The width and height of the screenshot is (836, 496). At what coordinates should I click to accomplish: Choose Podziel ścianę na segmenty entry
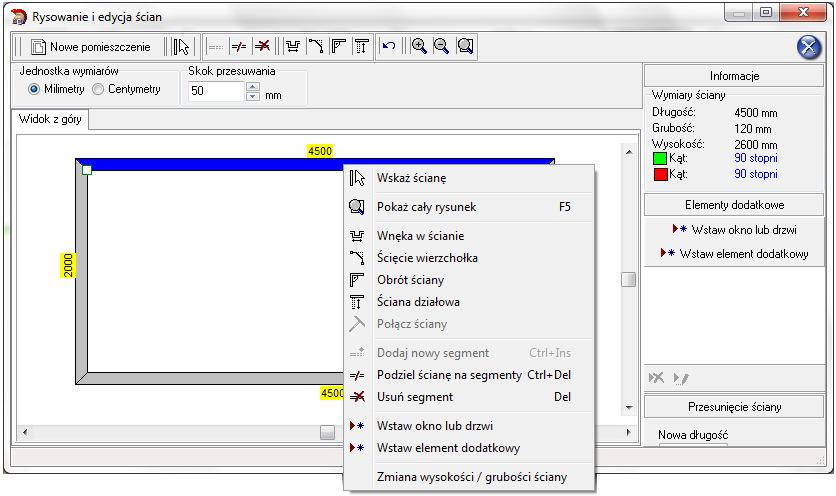pyautogui.click(x=469, y=375)
